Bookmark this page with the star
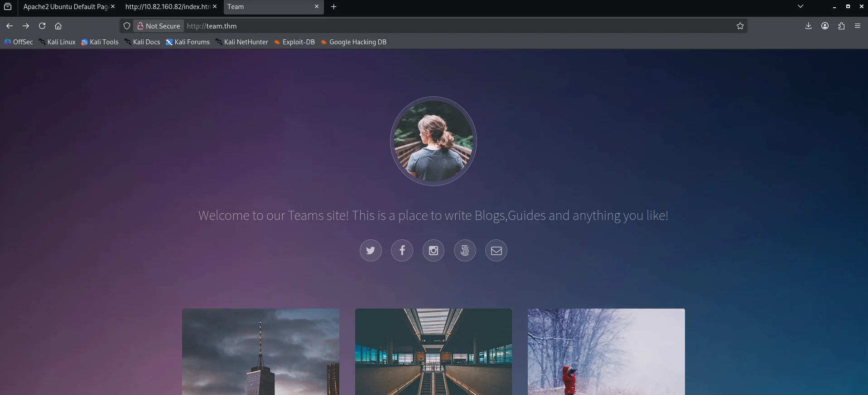 (740, 26)
